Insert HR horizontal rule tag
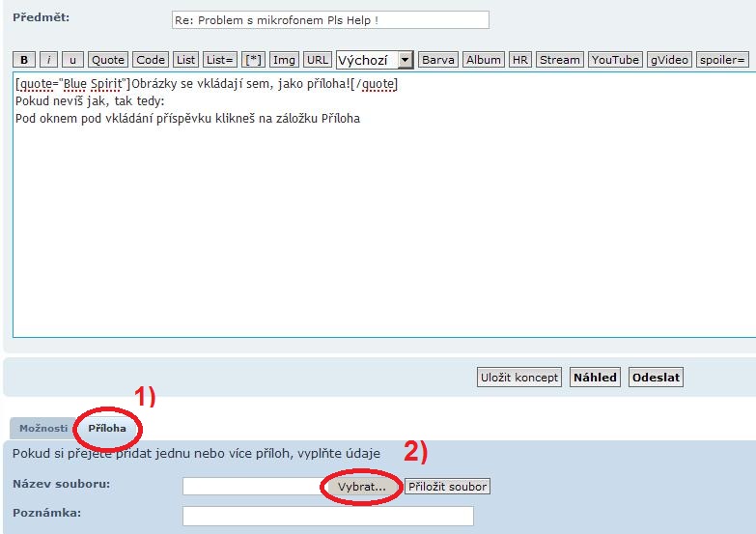Screen dimensions: 756x534 (519, 60)
